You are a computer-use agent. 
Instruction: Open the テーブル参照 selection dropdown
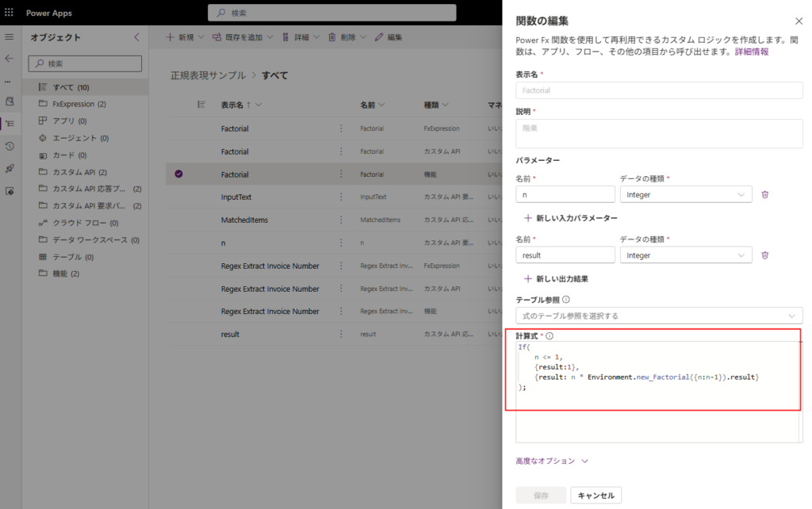click(x=658, y=316)
